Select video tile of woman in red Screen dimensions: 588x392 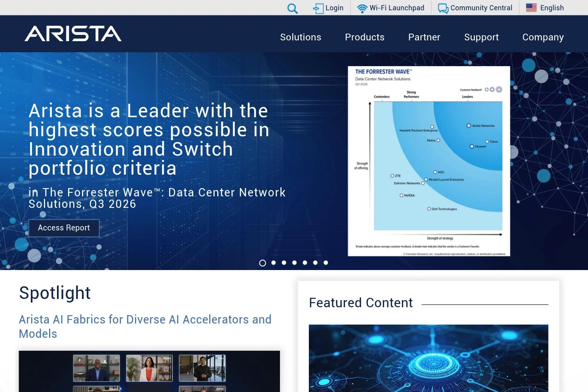pyautogui.click(x=149, y=368)
